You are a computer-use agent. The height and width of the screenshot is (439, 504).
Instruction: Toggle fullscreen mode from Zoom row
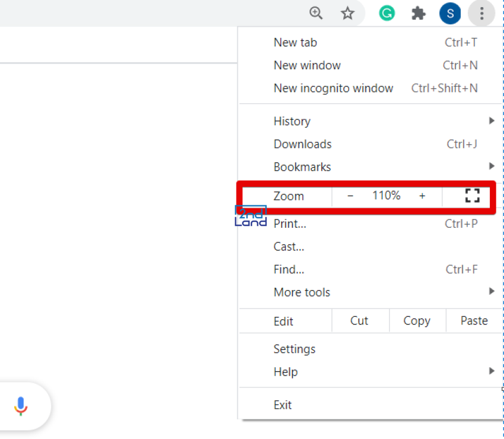[472, 196]
